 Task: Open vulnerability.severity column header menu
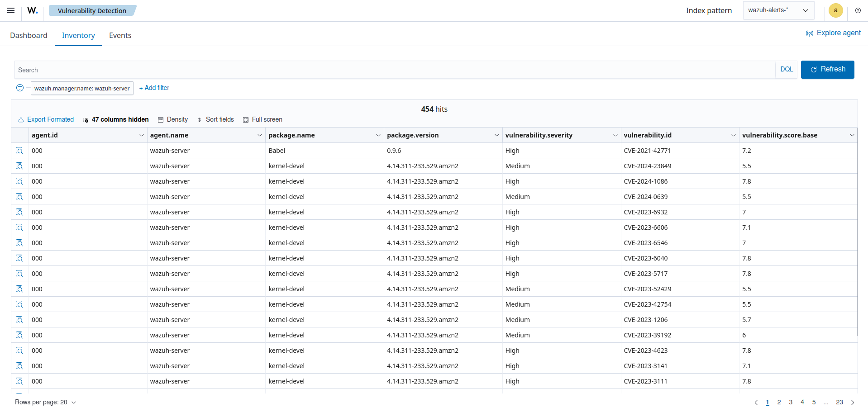[615, 135]
